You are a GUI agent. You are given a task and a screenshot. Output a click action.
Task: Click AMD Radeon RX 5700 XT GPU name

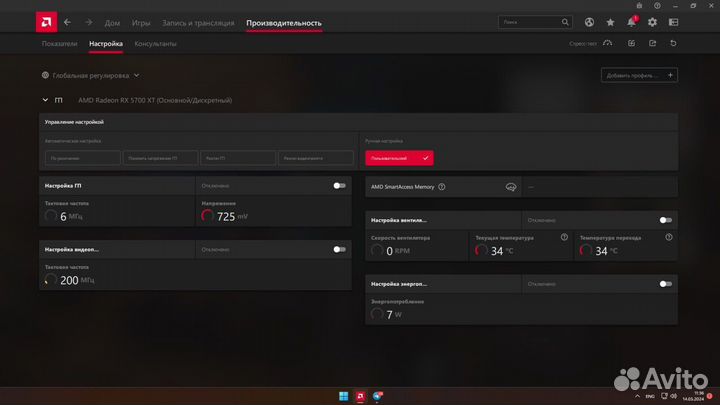(155, 100)
